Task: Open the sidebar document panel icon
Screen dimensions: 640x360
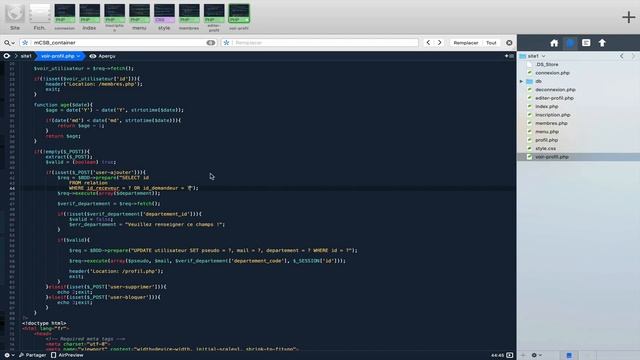Action: point(586,43)
